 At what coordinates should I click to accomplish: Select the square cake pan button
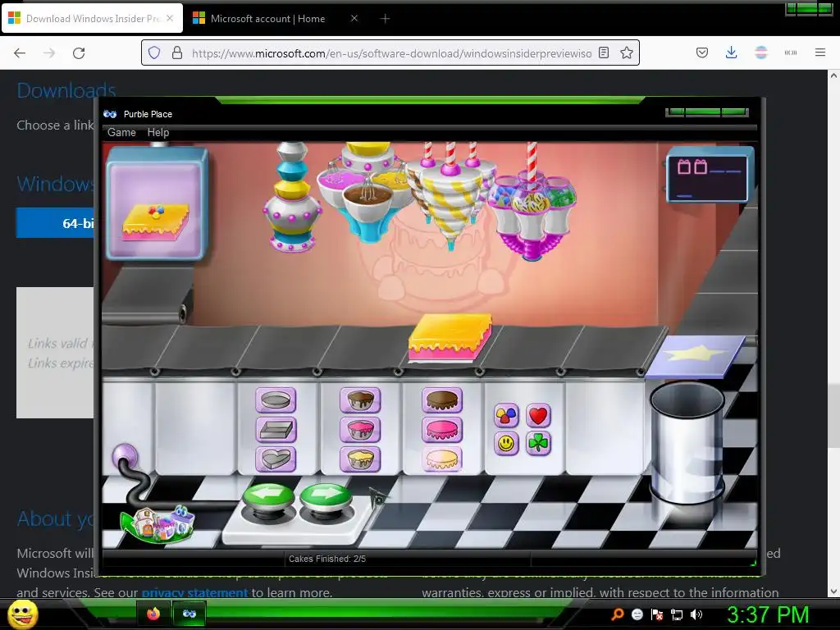pyautogui.click(x=276, y=430)
